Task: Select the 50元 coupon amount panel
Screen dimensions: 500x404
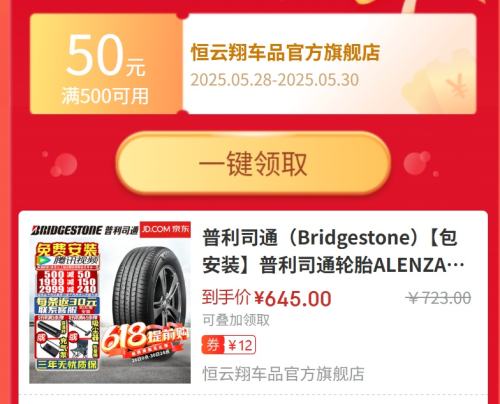Action: coord(106,64)
